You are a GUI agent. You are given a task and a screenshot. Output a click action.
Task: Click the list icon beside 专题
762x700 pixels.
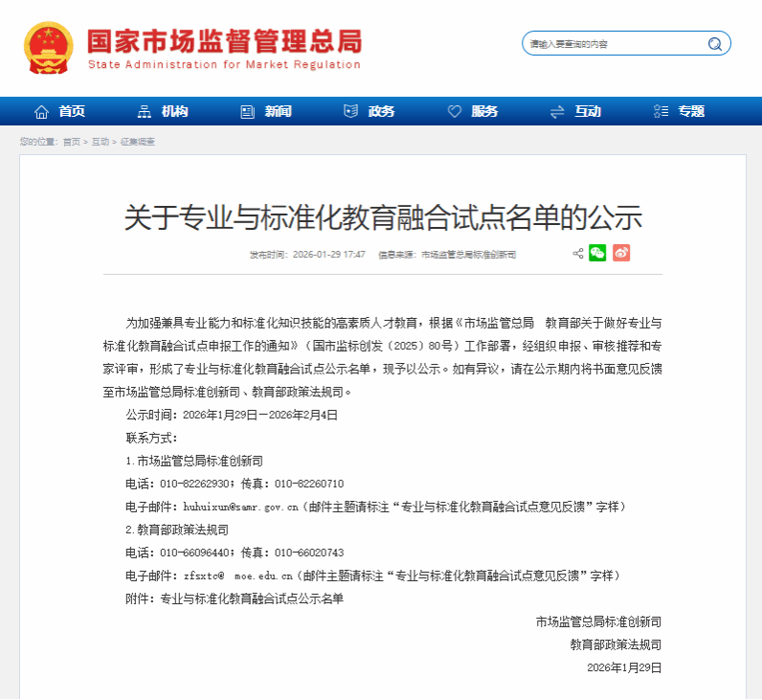(x=661, y=112)
